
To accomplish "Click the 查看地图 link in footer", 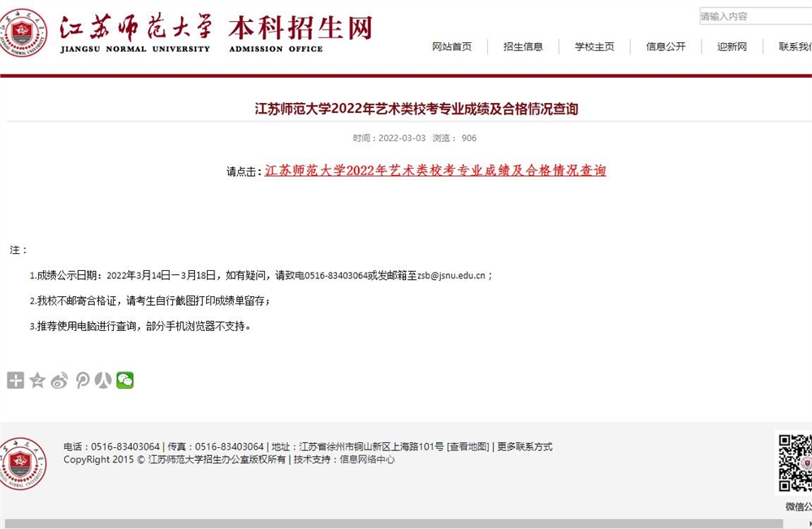I will (469, 447).
